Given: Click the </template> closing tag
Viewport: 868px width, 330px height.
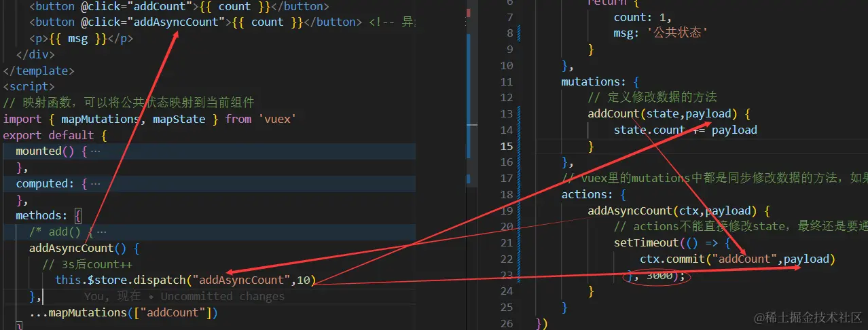Looking at the screenshot, I should point(38,71).
